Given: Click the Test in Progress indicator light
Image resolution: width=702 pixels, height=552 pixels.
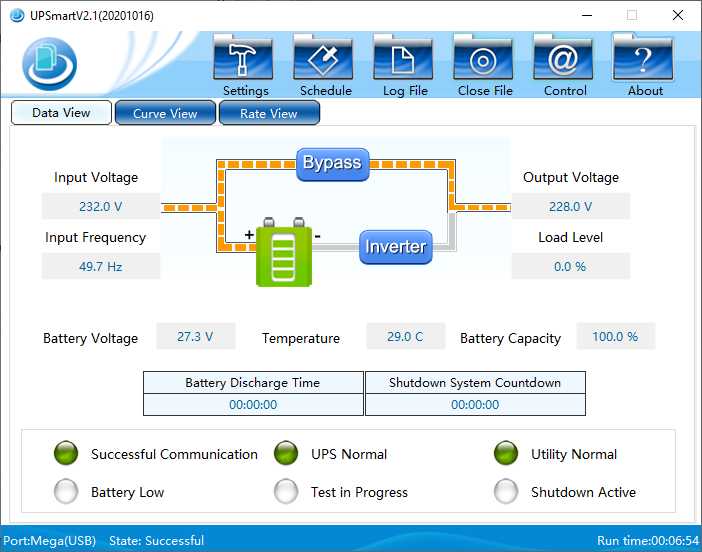Looking at the screenshot, I should [286, 491].
